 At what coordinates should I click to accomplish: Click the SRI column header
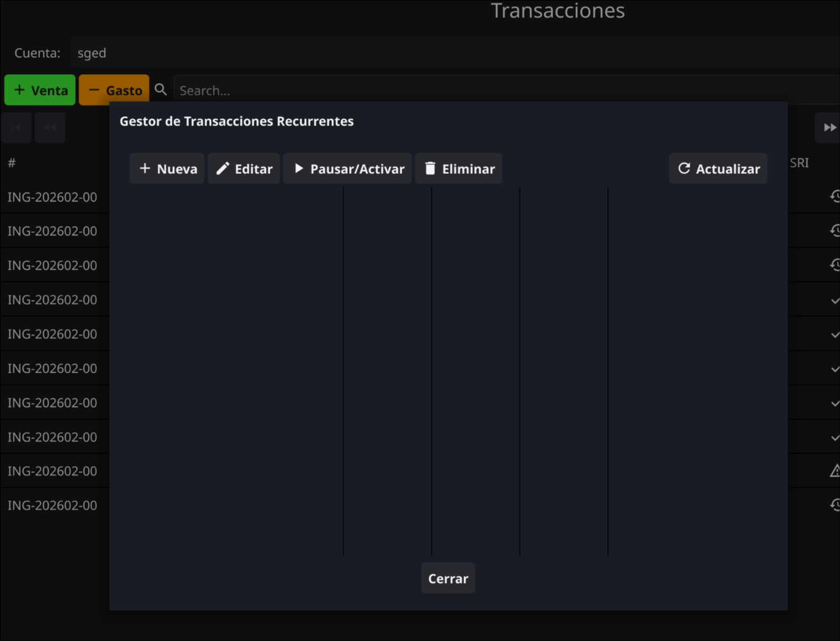799,163
